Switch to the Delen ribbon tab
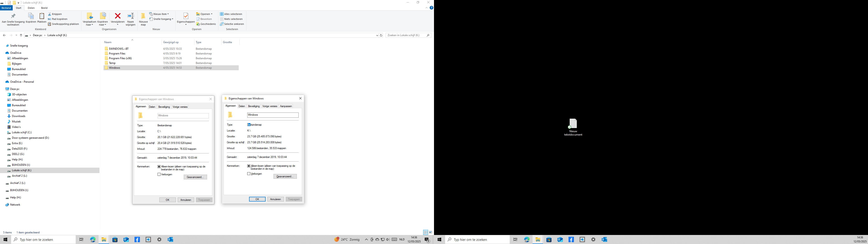Viewport: 868px width, 244px height. point(31,8)
